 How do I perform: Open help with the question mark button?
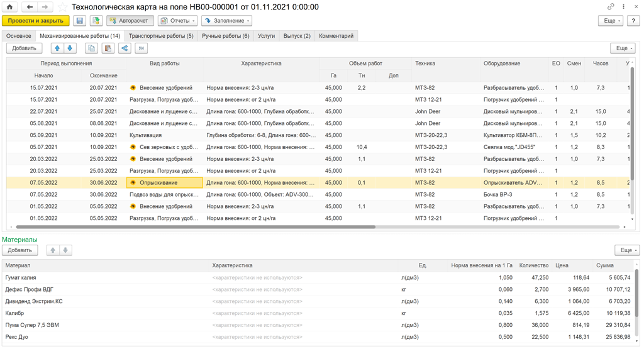(x=633, y=21)
